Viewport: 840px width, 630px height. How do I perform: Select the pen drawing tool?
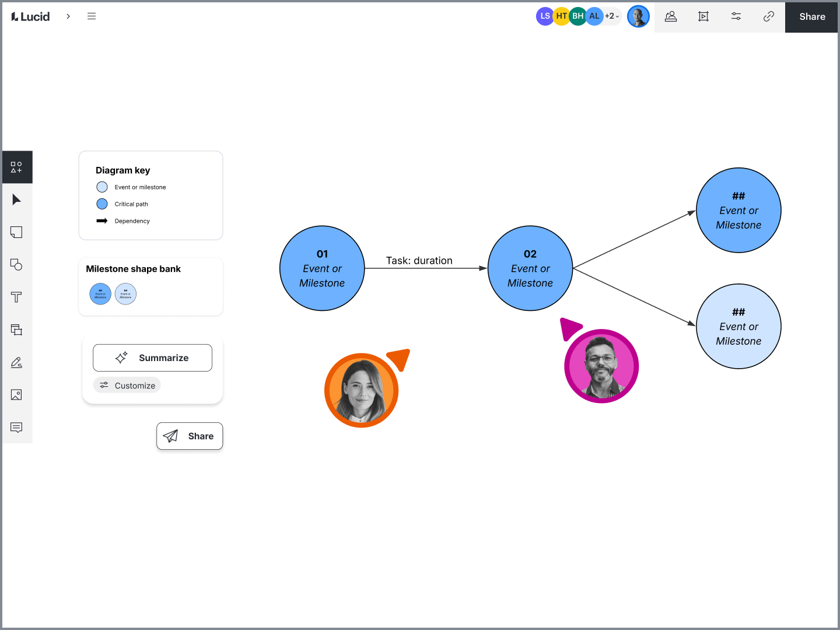16,362
